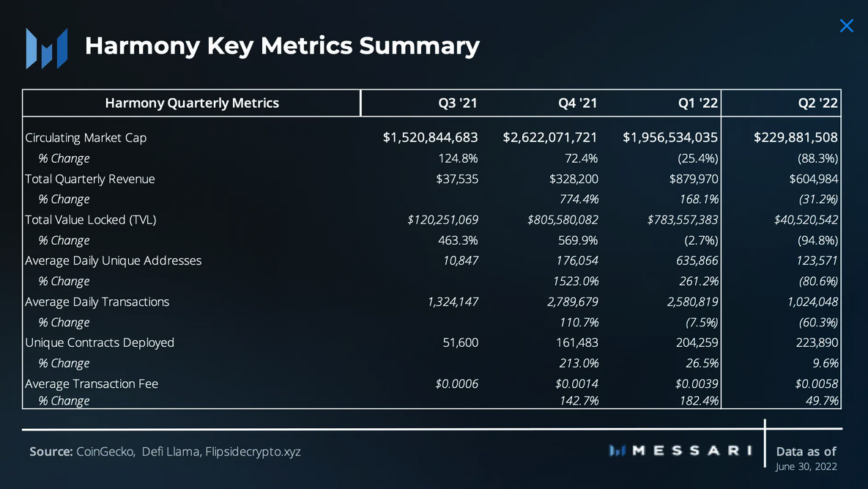
Task: Click the Messari logo beside the title
Action: 46,48
